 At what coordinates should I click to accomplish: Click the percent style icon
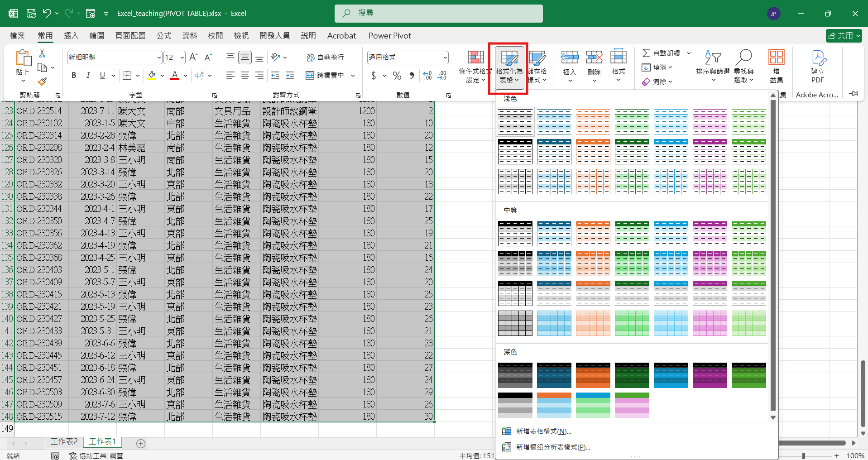click(x=397, y=76)
